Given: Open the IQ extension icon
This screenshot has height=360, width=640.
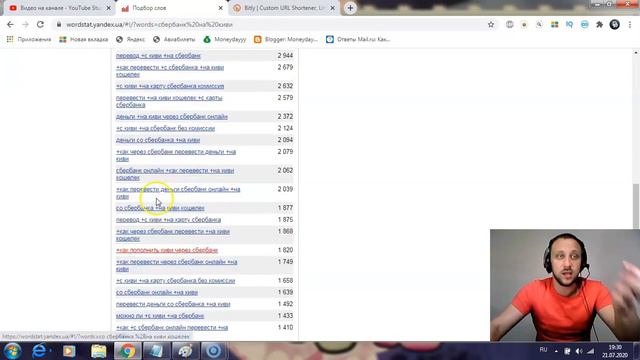Looking at the screenshot, I should 569,24.
